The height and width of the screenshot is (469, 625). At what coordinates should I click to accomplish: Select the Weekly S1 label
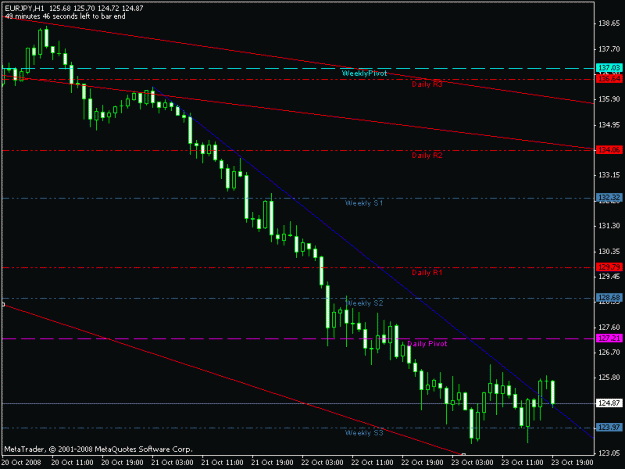(x=364, y=203)
